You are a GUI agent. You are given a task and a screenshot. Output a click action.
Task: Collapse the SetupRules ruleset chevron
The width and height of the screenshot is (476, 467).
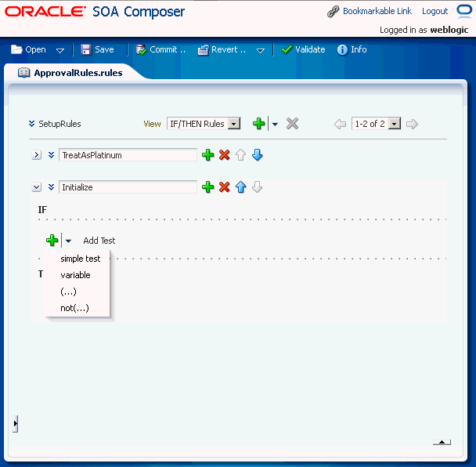(x=31, y=124)
